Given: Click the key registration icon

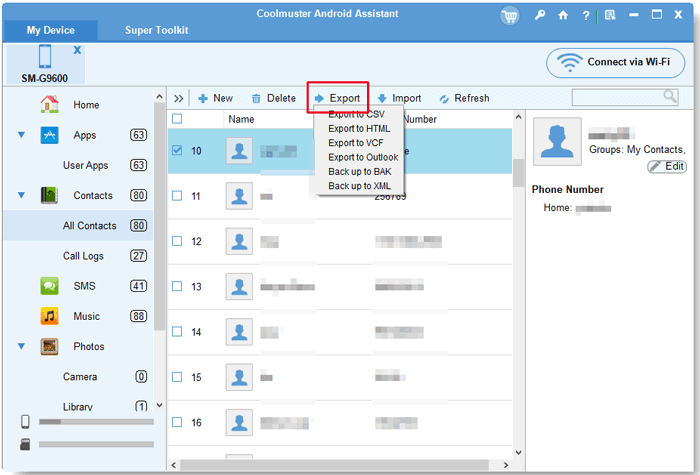Looking at the screenshot, I should pos(540,15).
